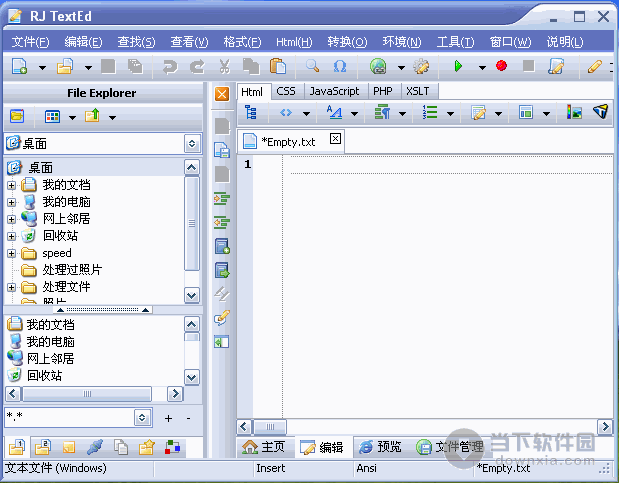619x483 pixels.
Task: Click the Insert mode status bar entry
Action: [x=270, y=468]
